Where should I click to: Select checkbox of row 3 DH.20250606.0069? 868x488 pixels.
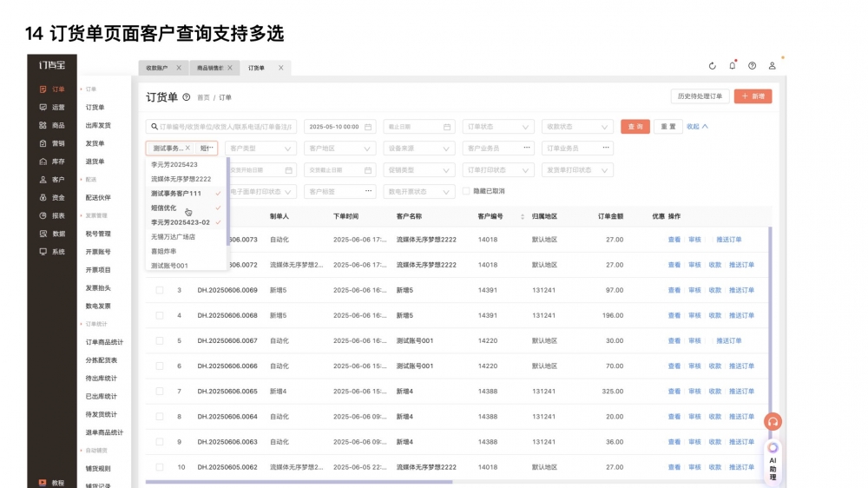click(160, 290)
